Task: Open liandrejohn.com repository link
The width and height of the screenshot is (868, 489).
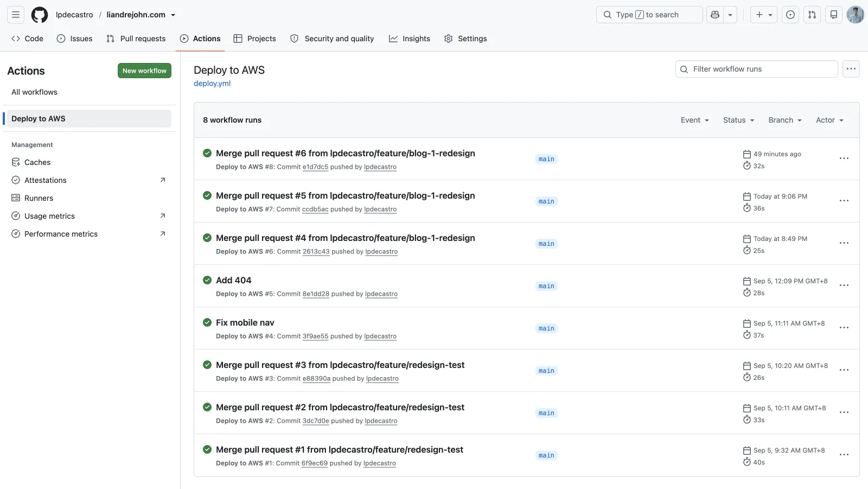Action: click(136, 15)
